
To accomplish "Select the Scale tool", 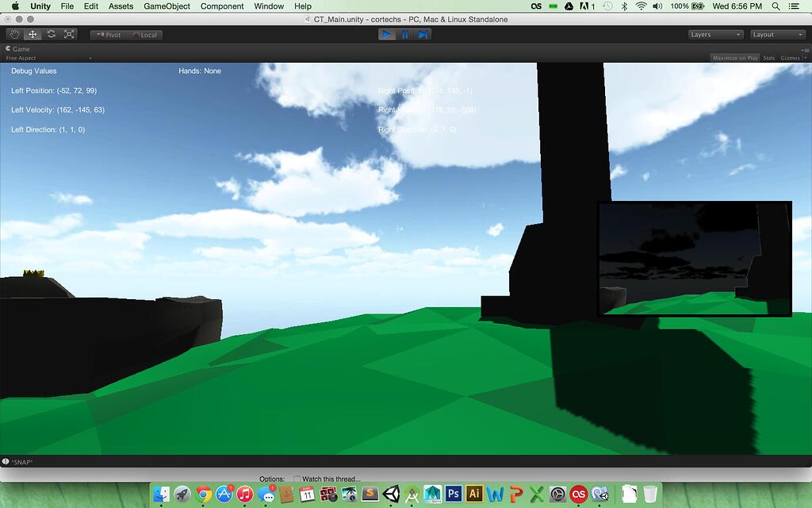I will 69,34.
